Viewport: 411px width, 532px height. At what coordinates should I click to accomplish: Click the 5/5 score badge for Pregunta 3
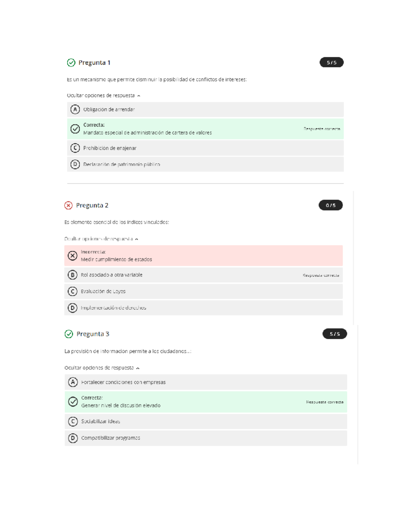(335, 334)
